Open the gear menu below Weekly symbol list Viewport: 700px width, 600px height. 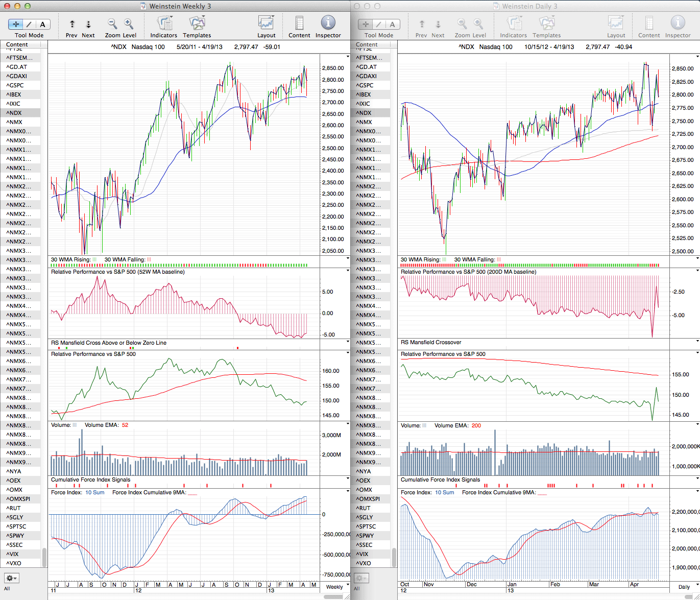11,578
